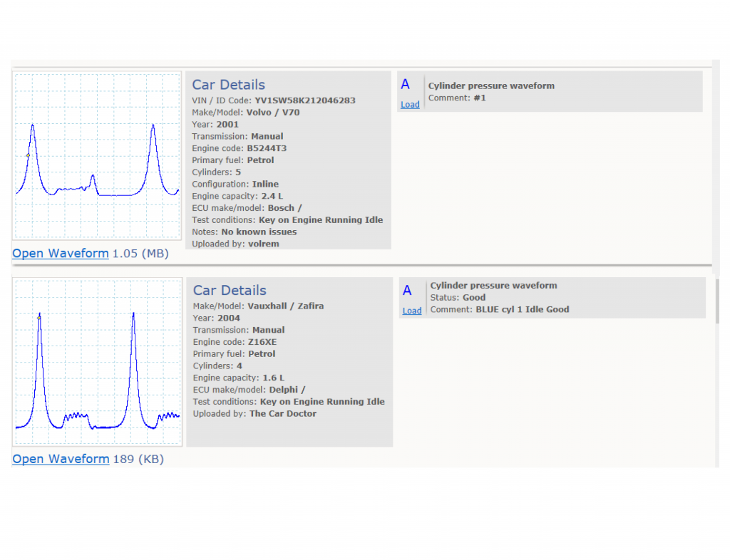Screen dimensions: 730x560
Task: Click the Volvo VIN code YV1SW58K212046283
Action: (305, 100)
